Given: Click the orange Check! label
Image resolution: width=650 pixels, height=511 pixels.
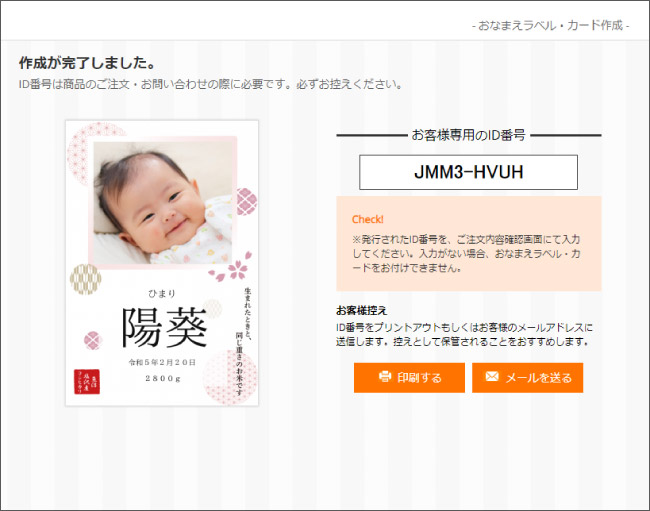Looking at the screenshot, I should tap(367, 219).
